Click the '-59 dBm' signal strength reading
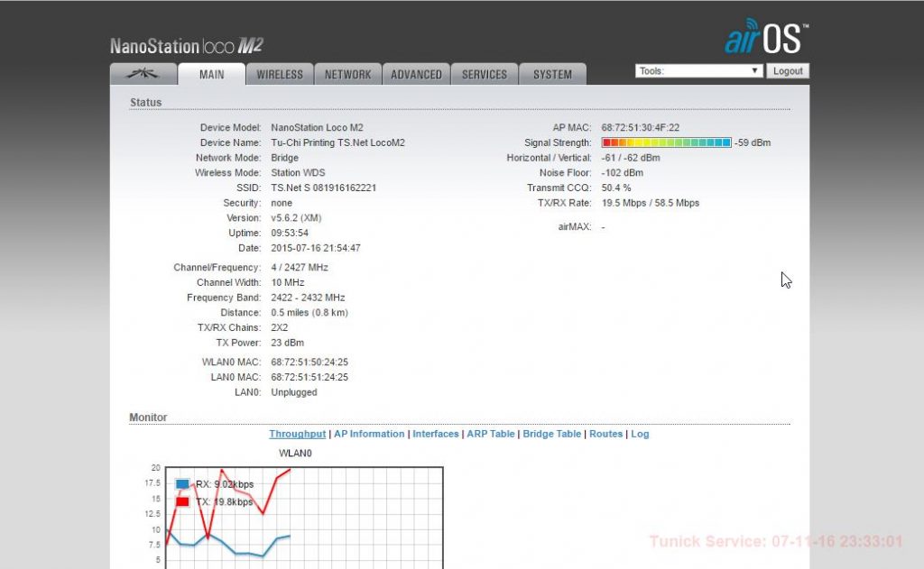This screenshot has width=924, height=569. (753, 142)
